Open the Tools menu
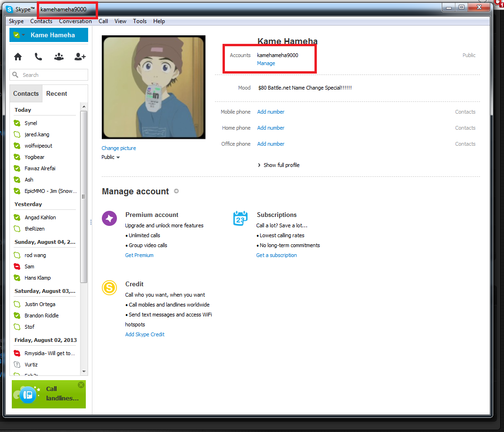 pos(140,21)
